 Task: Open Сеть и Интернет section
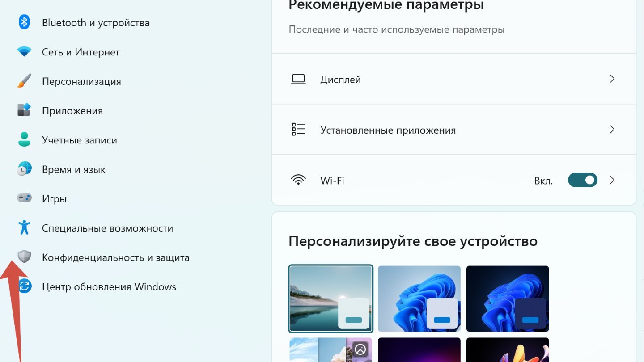click(x=81, y=52)
